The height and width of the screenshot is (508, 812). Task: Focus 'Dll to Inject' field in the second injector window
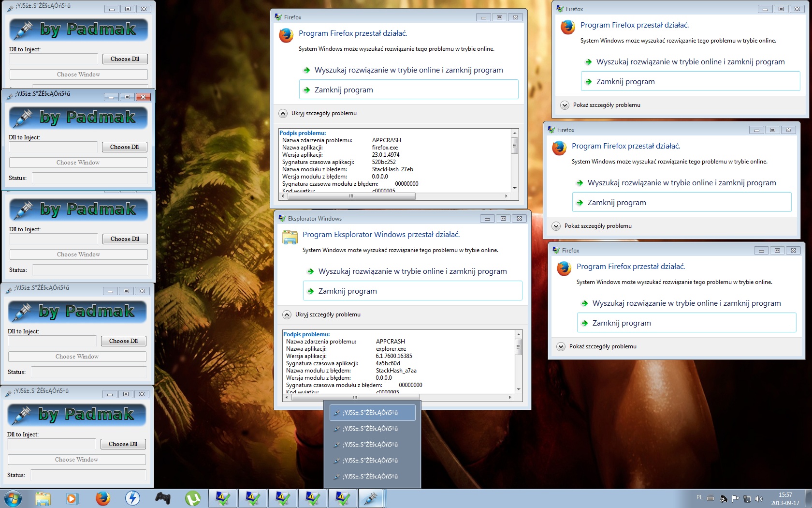click(53, 147)
